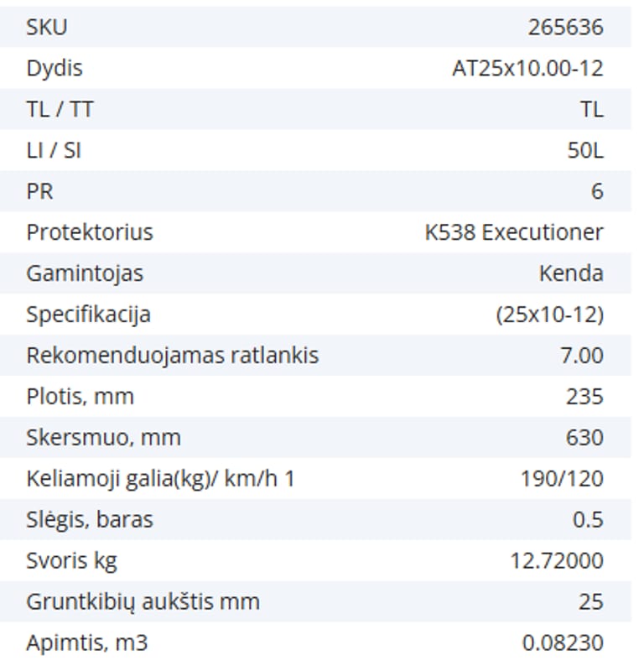Select the LI / SI value 50L
Viewport: 644px width, 671px height.
(x=584, y=150)
